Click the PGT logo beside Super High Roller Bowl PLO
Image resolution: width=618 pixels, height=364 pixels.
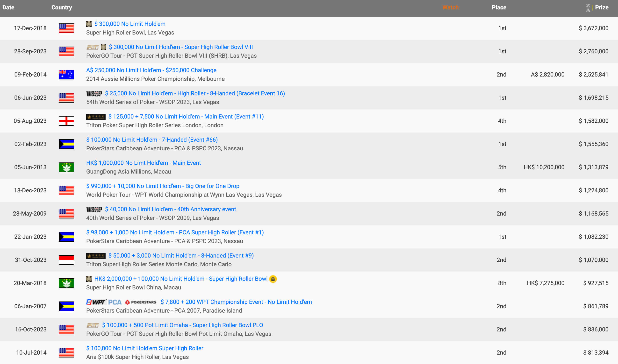tap(93, 325)
